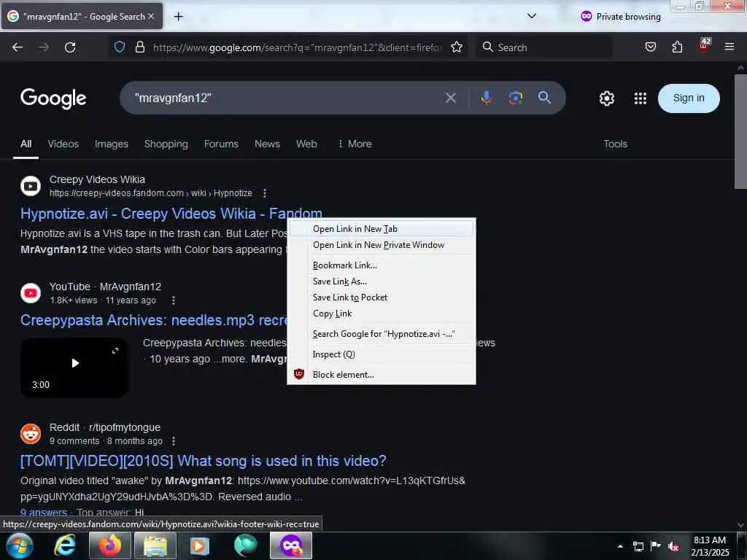Click the Sign in button
The width and height of the screenshot is (747, 560).
pos(689,98)
